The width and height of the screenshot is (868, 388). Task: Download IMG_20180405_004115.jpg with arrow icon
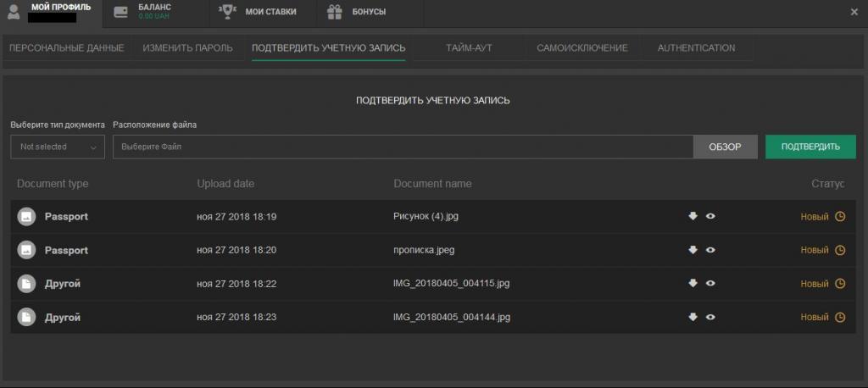coord(693,283)
